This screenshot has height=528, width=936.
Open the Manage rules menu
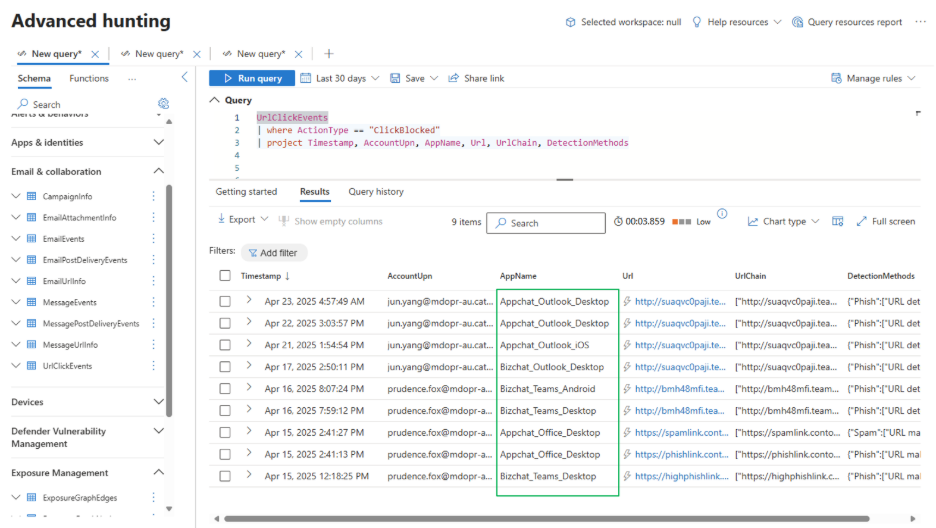(x=873, y=78)
